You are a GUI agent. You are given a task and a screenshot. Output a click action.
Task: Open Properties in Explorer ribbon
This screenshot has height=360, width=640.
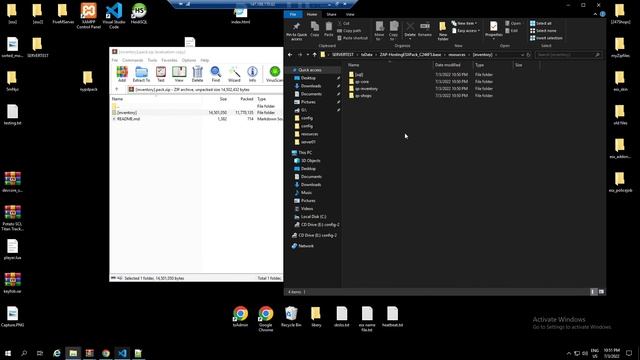pyautogui.click(x=493, y=30)
